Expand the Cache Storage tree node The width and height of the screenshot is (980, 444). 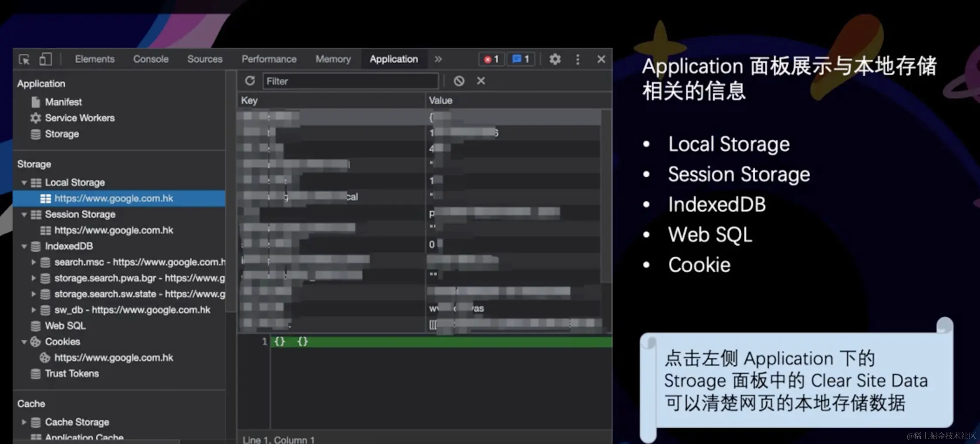click(24, 422)
